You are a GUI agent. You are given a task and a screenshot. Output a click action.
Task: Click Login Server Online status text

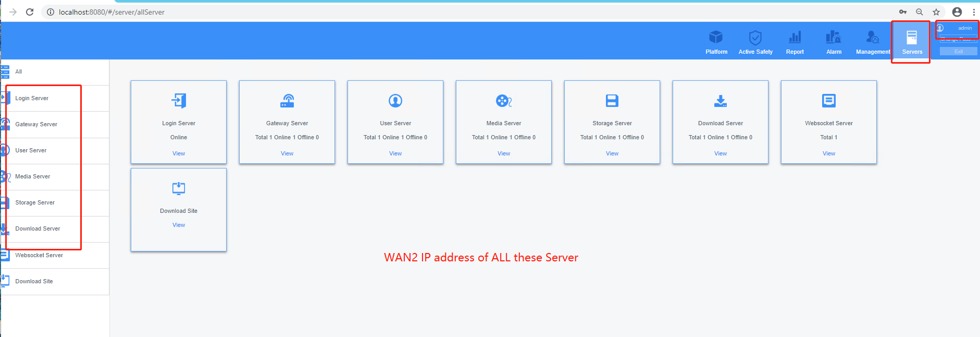click(179, 137)
